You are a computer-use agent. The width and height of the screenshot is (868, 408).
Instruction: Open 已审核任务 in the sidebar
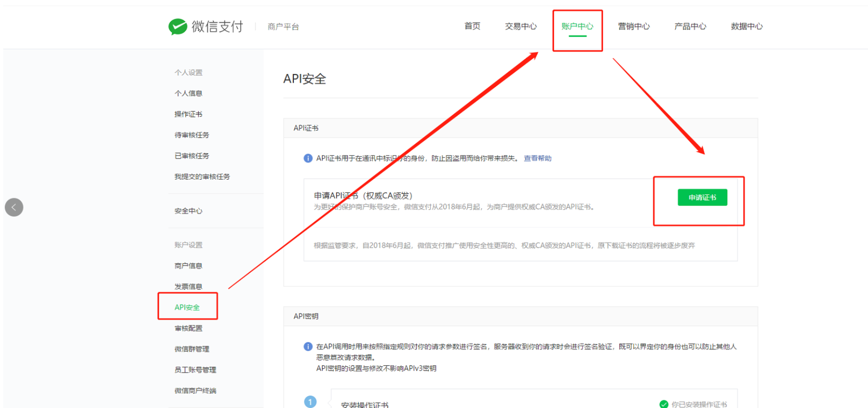(x=192, y=156)
